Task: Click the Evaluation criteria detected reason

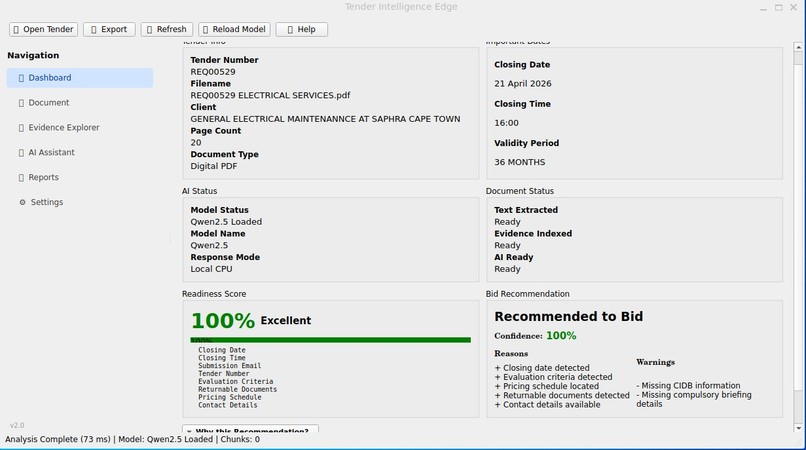Action: point(554,377)
